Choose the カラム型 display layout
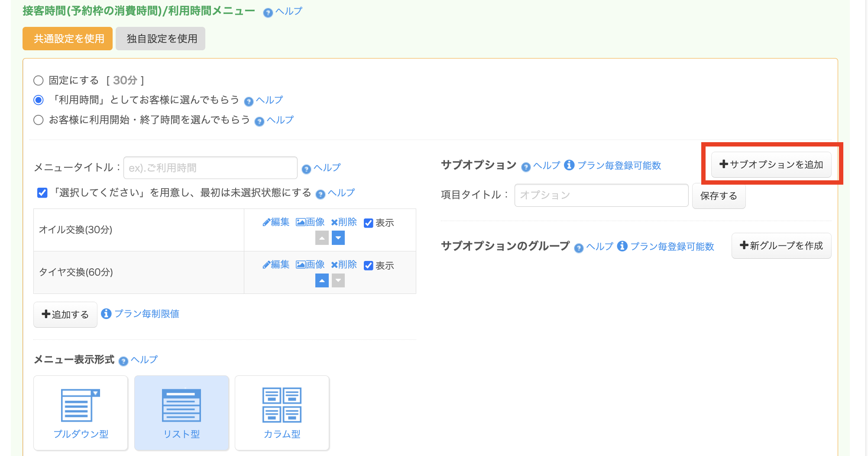The height and width of the screenshot is (456, 868). (x=282, y=413)
